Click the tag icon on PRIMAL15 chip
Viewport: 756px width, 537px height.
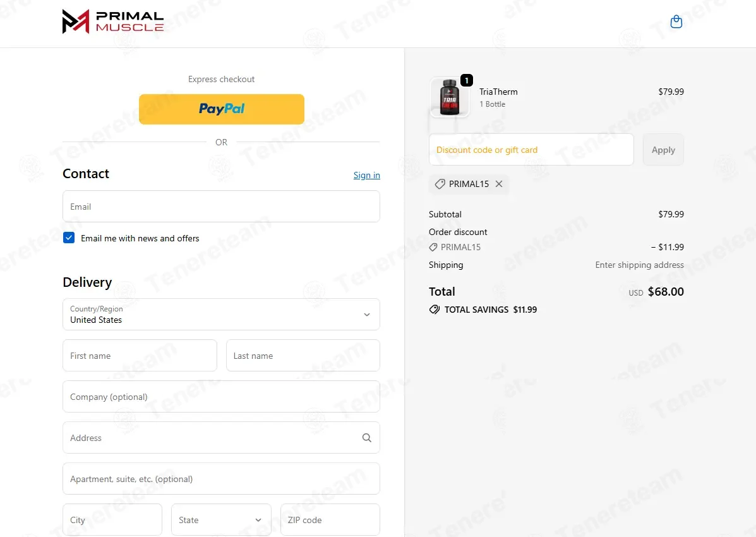click(x=440, y=184)
